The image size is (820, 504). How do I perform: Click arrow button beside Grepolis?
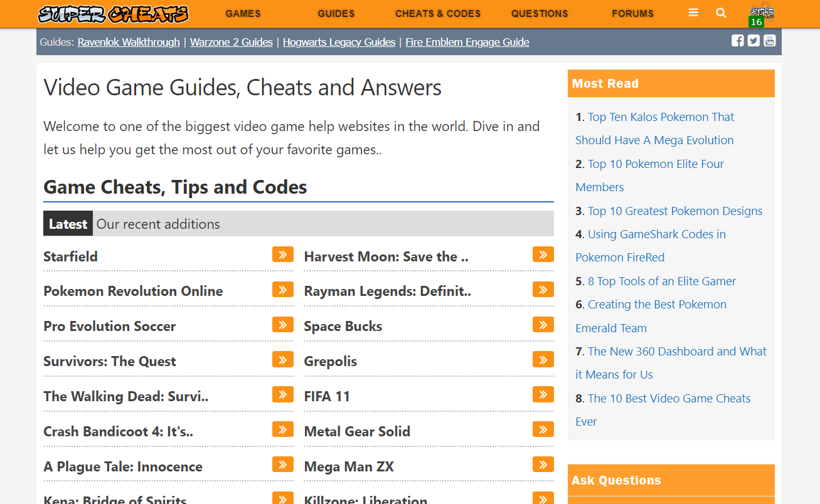pyautogui.click(x=543, y=360)
